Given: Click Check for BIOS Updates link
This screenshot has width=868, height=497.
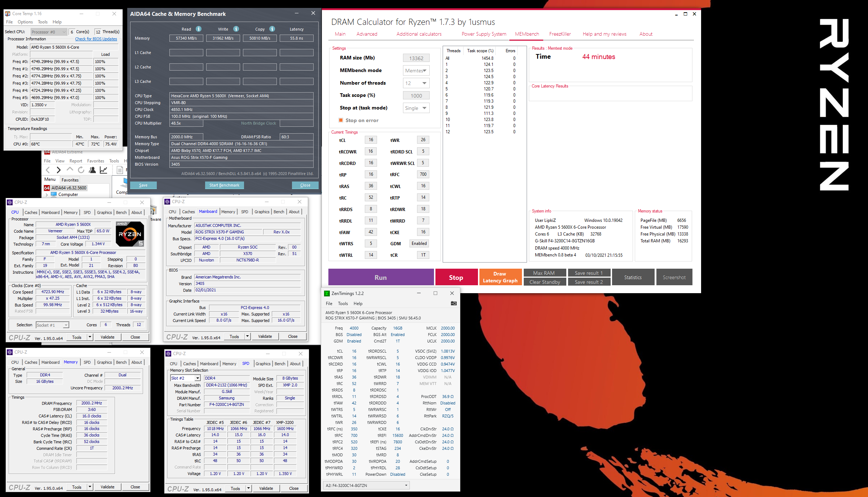Looking at the screenshot, I should coord(96,39).
